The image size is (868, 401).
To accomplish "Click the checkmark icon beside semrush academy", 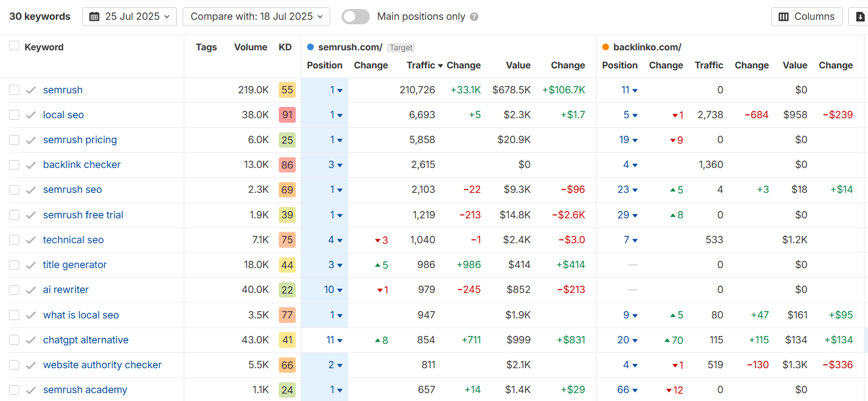I will click(31, 390).
